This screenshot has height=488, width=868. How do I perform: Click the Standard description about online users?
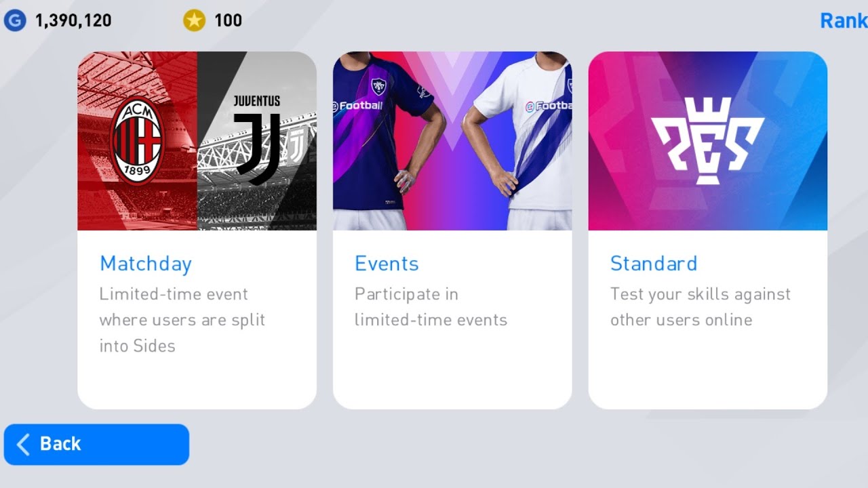tap(700, 307)
